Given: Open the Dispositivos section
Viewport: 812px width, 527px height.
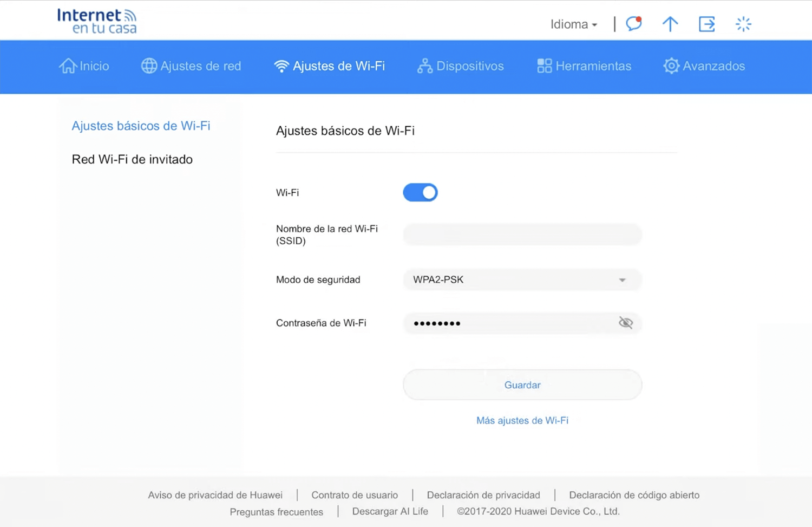Looking at the screenshot, I should 460,66.
